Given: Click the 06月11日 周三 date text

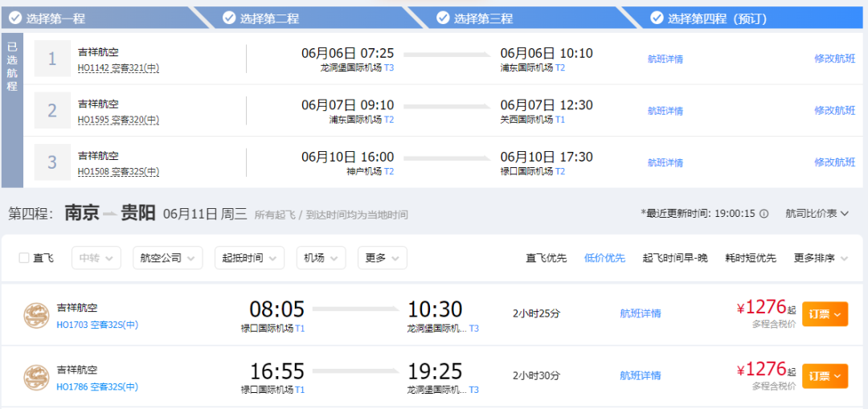Looking at the screenshot, I should 205,214.
